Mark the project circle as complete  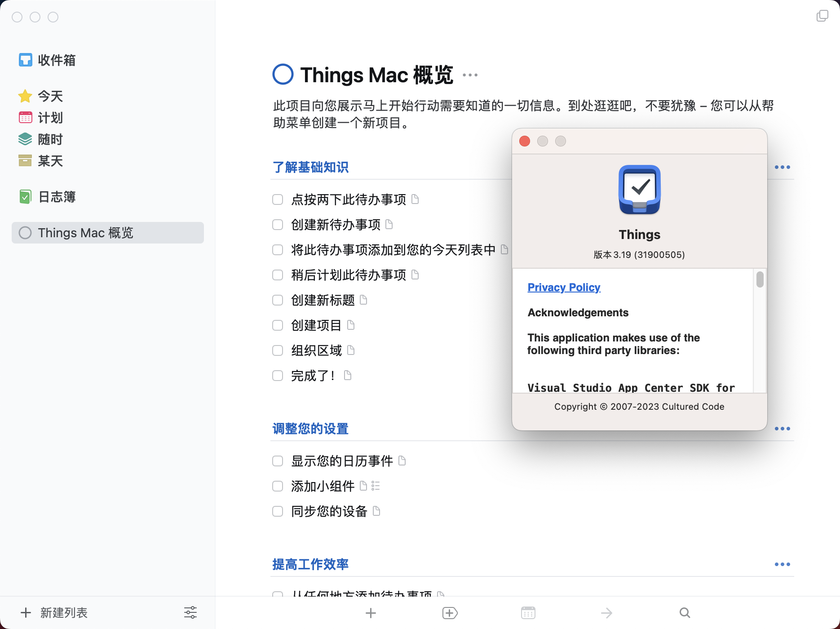[283, 75]
